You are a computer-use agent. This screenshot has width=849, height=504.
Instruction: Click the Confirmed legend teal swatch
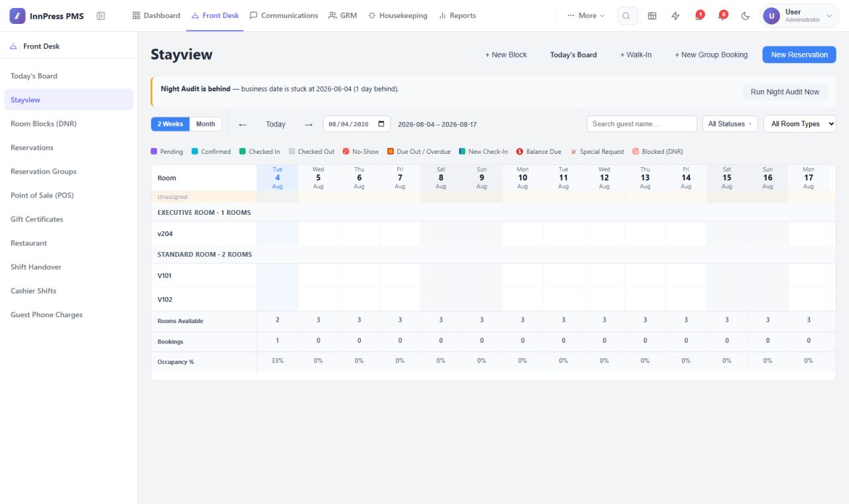[195, 152]
